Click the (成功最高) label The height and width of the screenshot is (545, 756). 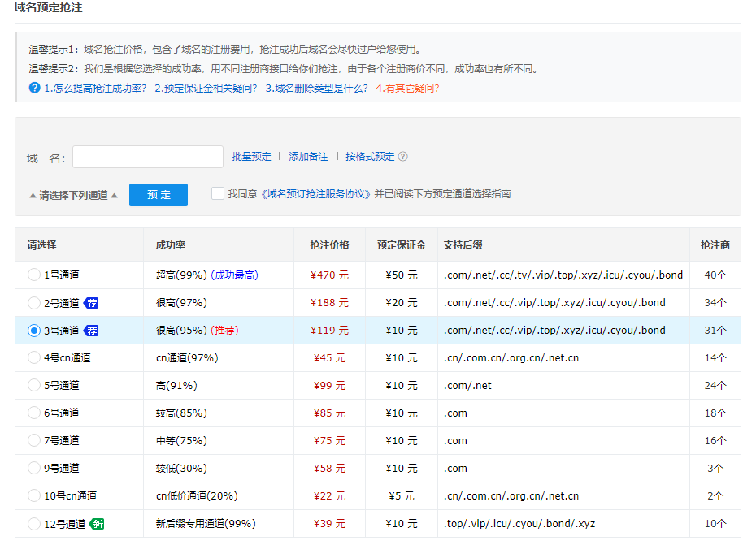click(x=234, y=275)
